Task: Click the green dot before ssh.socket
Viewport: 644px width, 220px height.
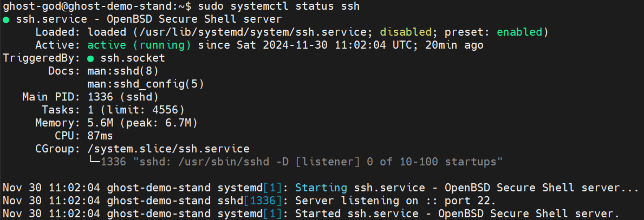Action: click(x=90, y=58)
